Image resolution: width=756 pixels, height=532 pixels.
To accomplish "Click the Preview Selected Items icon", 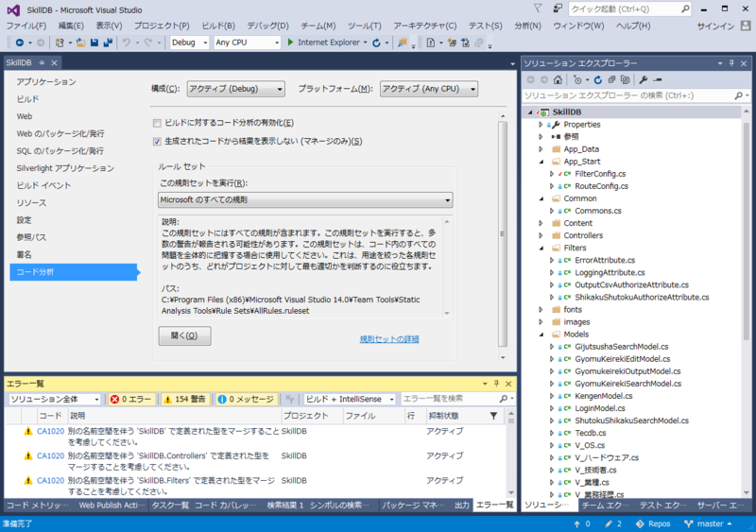I will (x=658, y=80).
